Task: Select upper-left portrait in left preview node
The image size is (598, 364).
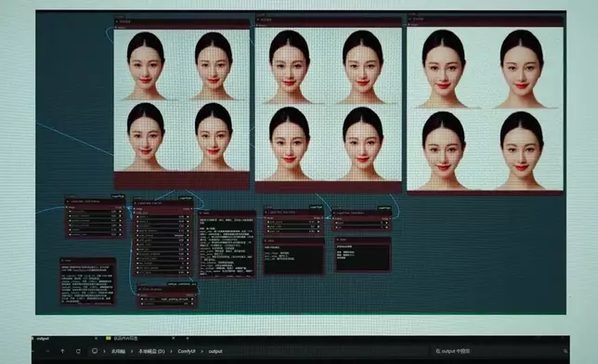Action: pyautogui.click(x=146, y=66)
